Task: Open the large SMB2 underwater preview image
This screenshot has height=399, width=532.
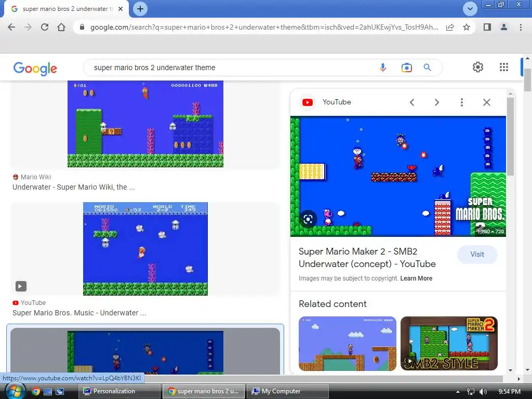Action: [398, 176]
